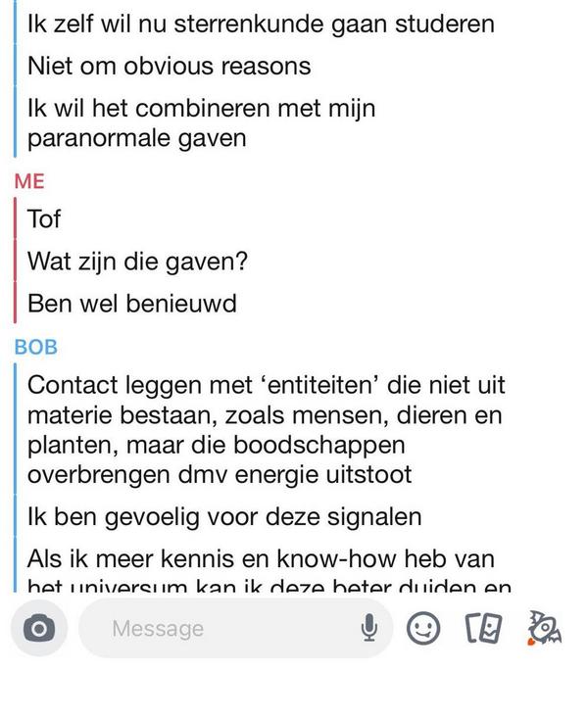
Task: Click the red bar beside 'Wat zijn die gaven?'
Action: [x=17, y=262]
